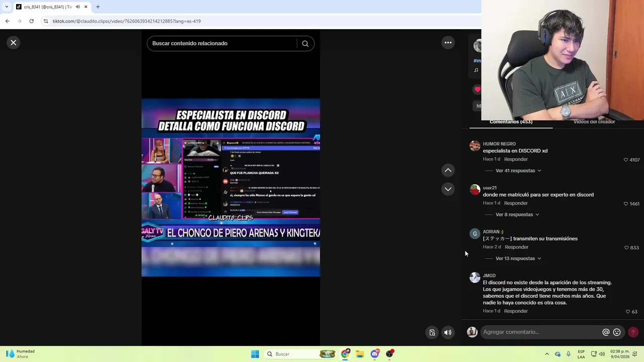Open user21 commenter avatar
This screenshot has height=362, width=644.
coord(474,190)
